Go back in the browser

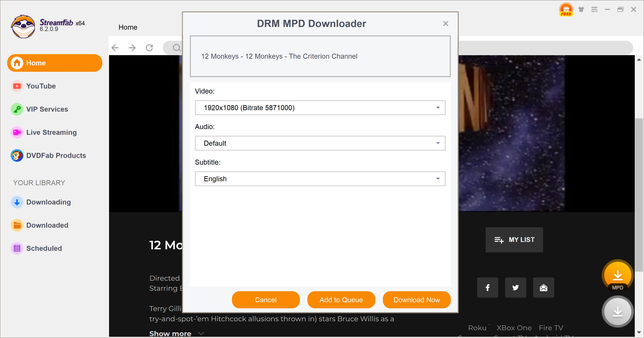pos(115,48)
